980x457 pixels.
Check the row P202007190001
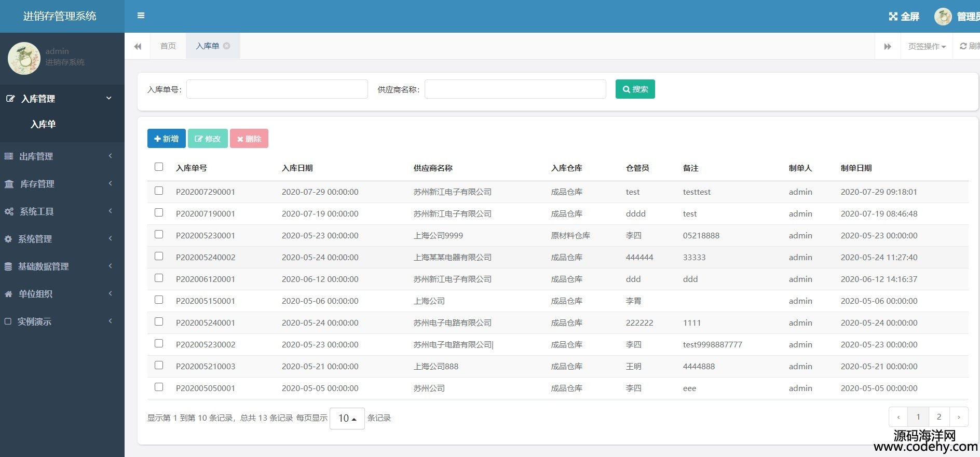tap(159, 212)
